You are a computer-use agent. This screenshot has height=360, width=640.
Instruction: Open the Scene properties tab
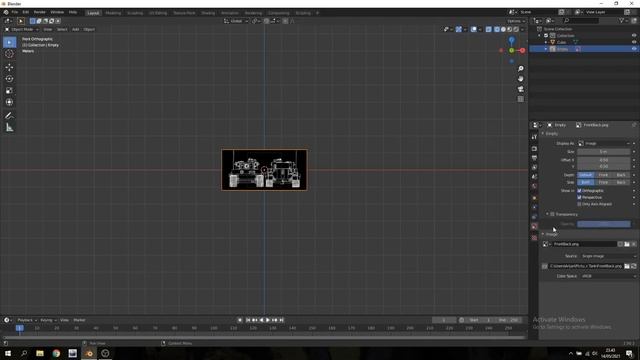534,177
